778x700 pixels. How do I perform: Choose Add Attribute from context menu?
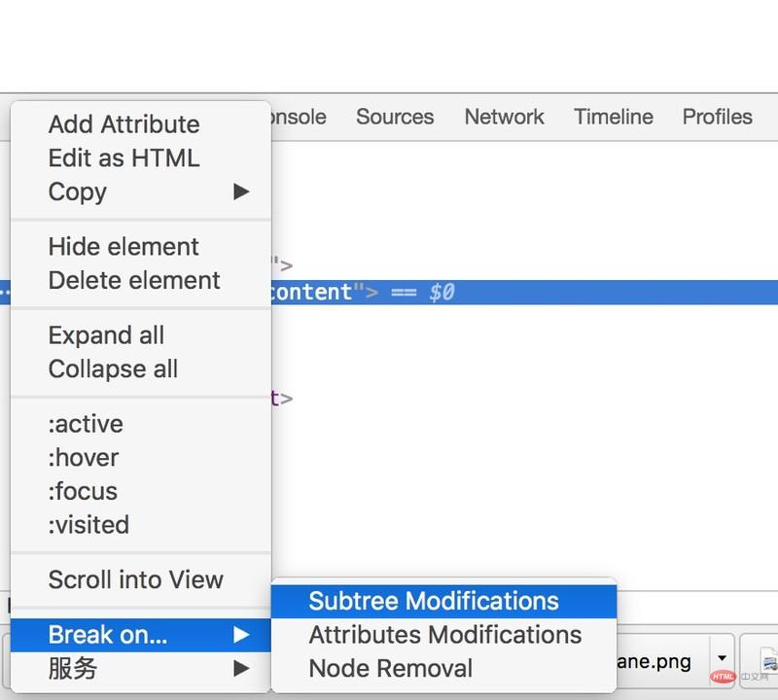[x=141, y=124]
